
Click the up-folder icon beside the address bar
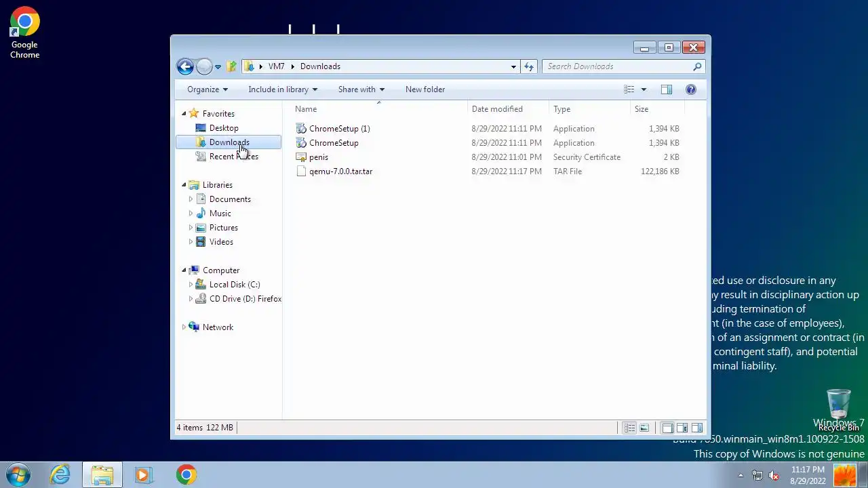[x=232, y=66]
